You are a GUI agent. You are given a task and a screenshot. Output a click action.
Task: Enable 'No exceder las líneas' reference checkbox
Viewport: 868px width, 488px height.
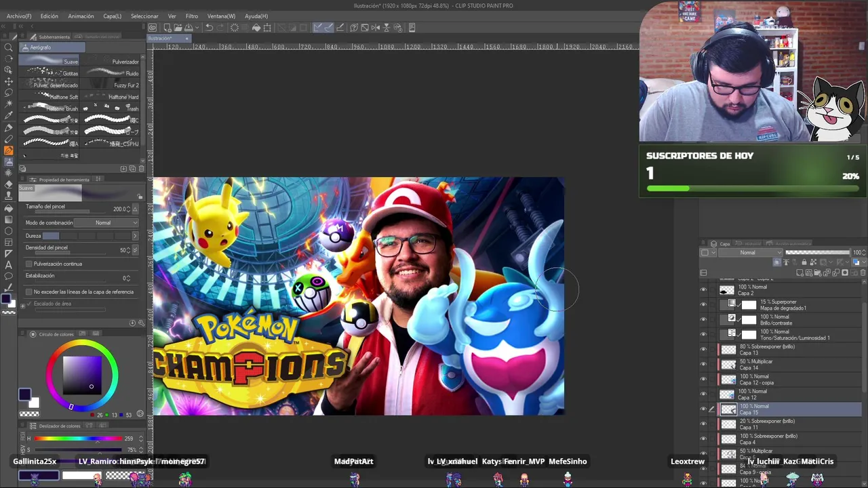pyautogui.click(x=28, y=292)
